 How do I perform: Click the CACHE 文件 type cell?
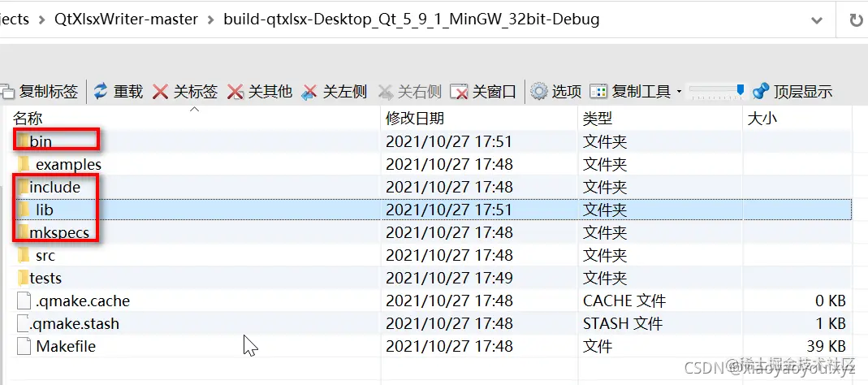coord(624,301)
